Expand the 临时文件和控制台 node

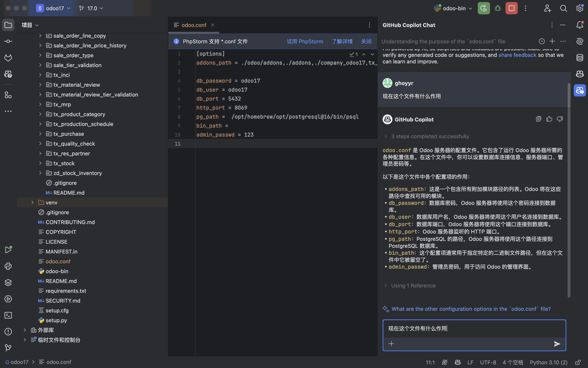pyautogui.click(x=25, y=340)
